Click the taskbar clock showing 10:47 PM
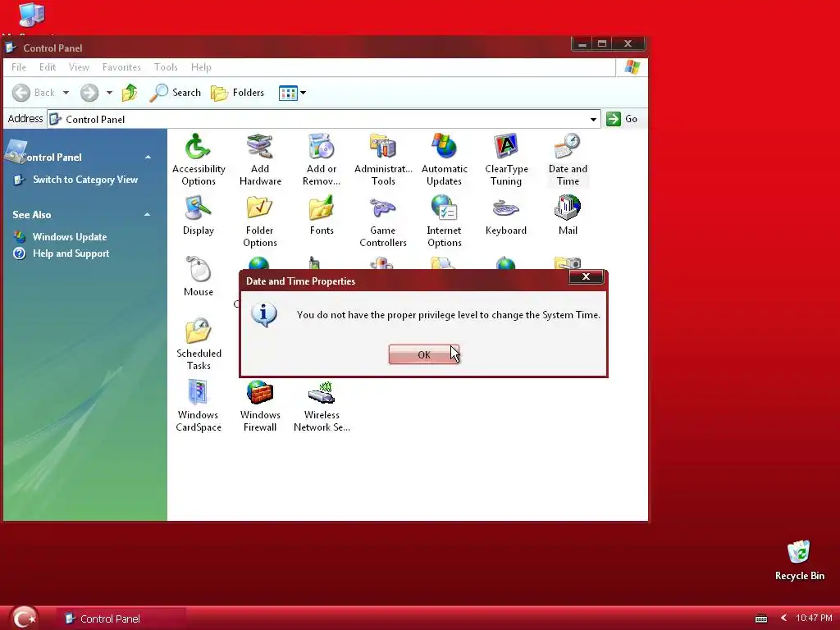This screenshot has width=840, height=630. [x=814, y=619]
